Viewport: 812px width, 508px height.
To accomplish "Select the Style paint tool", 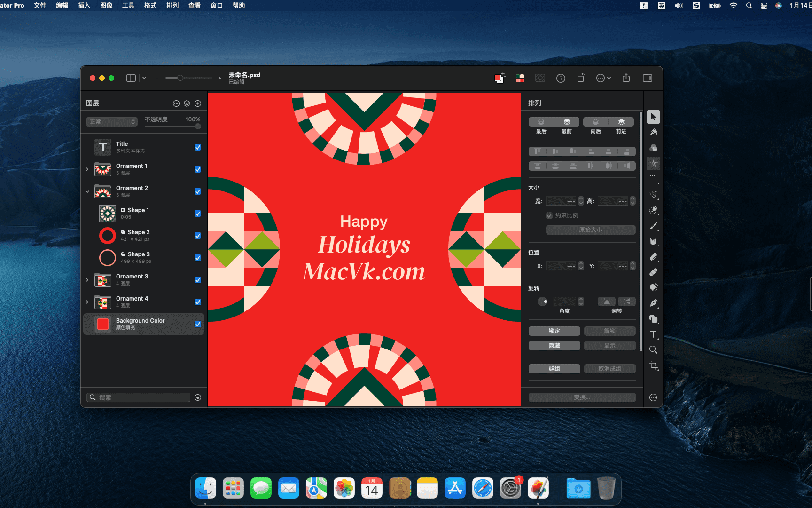I will pos(653,132).
